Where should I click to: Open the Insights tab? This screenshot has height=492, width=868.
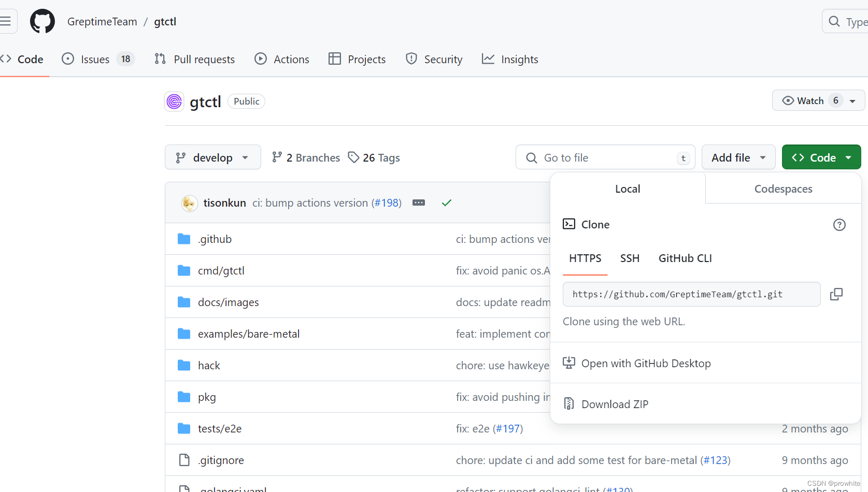(510, 60)
